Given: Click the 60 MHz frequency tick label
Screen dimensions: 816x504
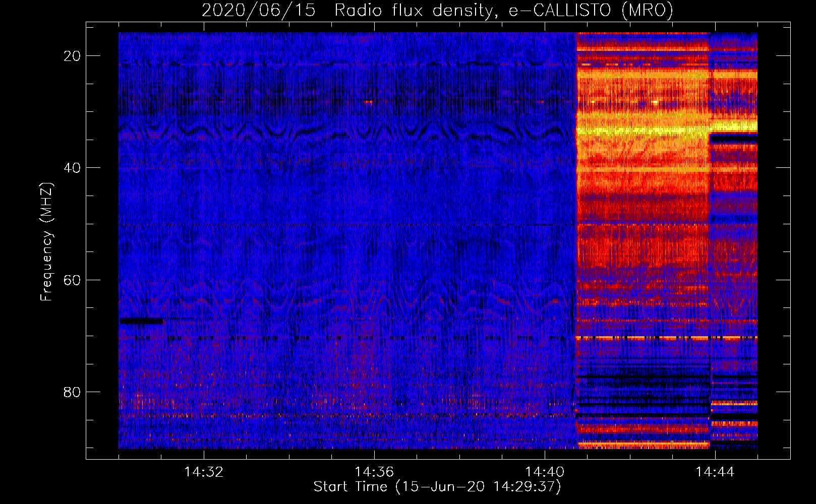Looking at the screenshot, I should point(73,280).
